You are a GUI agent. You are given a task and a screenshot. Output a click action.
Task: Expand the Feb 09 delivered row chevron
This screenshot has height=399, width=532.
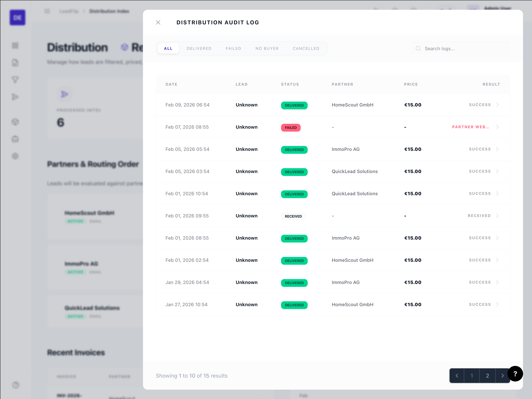pos(497,105)
